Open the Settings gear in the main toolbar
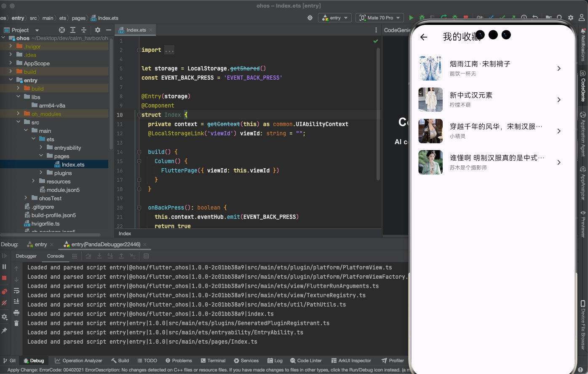Image resolution: width=588 pixels, height=374 pixels. (570, 18)
